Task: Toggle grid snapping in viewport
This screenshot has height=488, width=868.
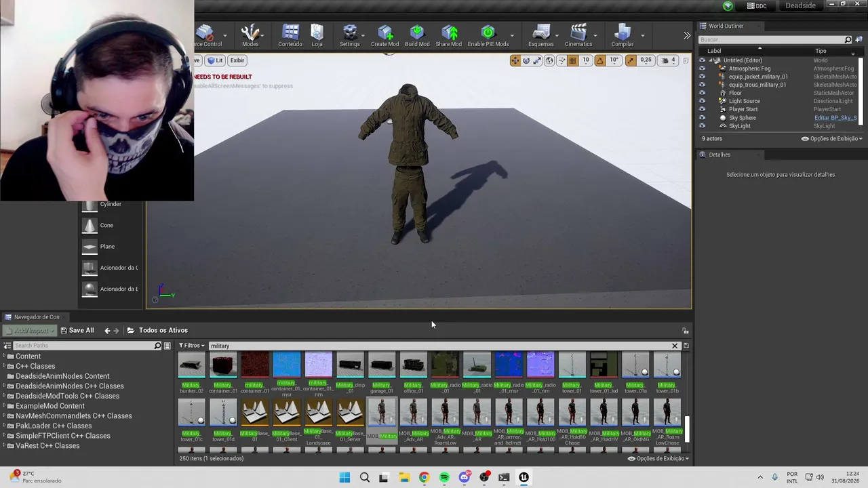Action: point(572,60)
